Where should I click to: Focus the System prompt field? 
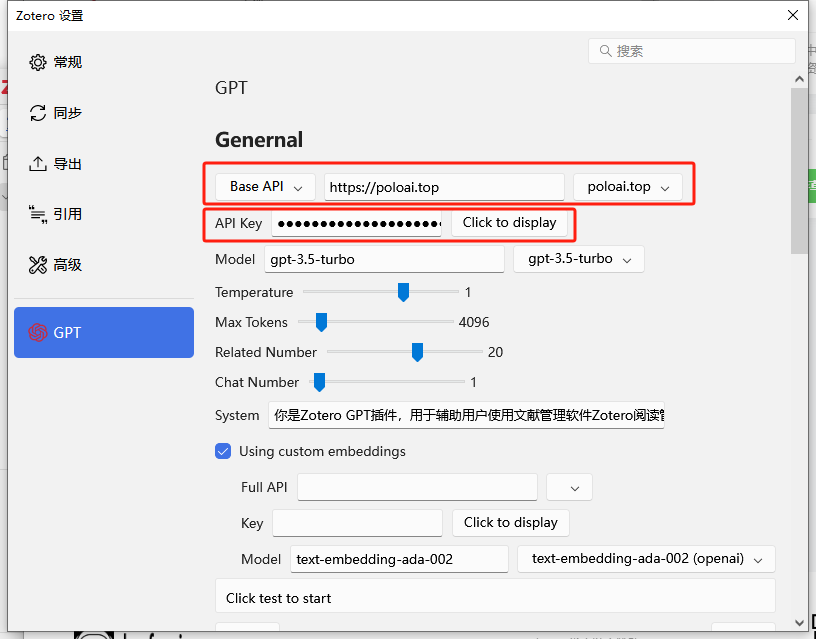point(466,415)
